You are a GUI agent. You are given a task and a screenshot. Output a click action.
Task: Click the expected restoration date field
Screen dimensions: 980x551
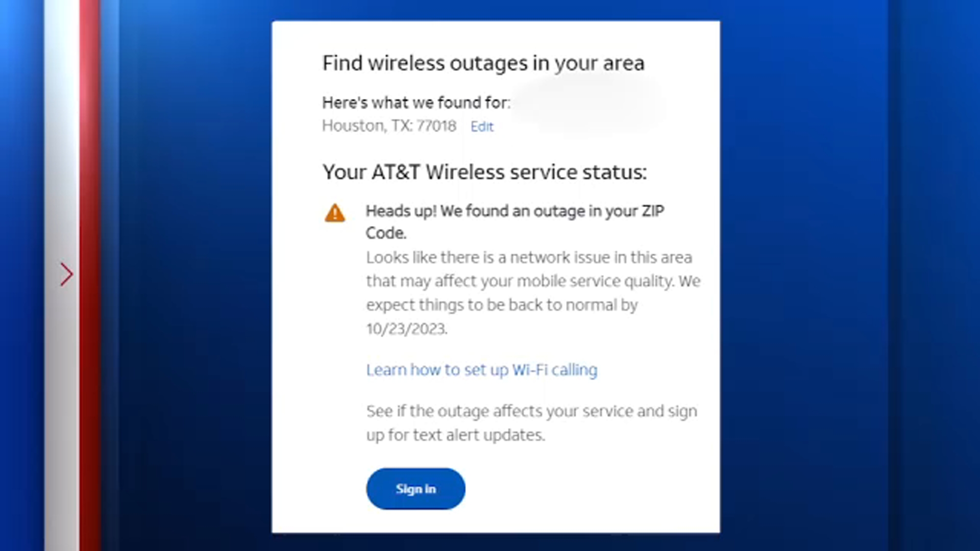pyautogui.click(x=404, y=329)
